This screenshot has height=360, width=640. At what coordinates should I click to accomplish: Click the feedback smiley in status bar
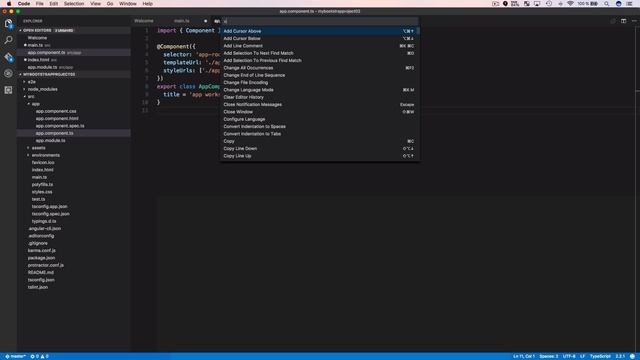632,356
